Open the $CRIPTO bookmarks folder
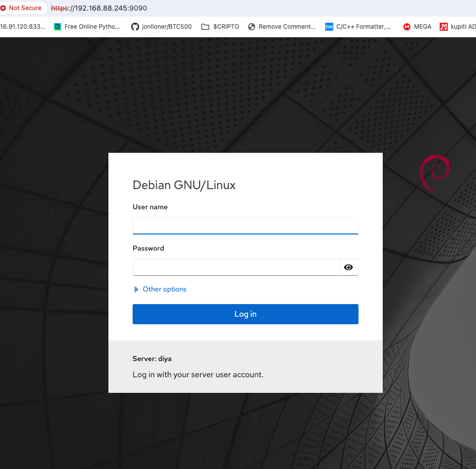This screenshot has height=469, width=476. pos(220,27)
